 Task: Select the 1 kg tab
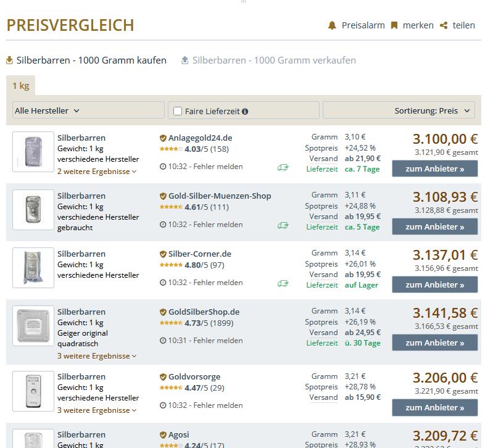click(20, 86)
